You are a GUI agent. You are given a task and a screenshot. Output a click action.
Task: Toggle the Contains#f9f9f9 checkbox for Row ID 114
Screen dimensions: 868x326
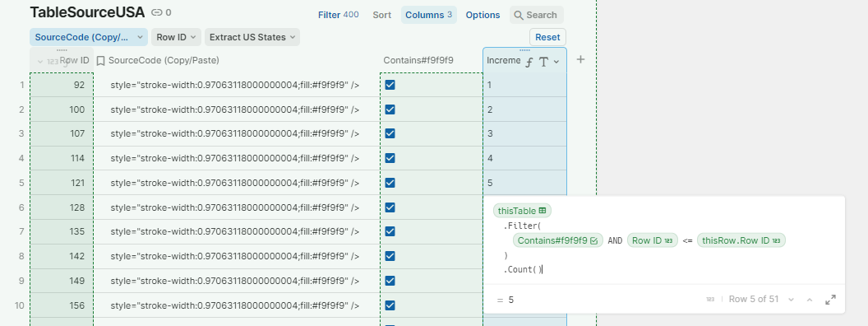(390, 158)
